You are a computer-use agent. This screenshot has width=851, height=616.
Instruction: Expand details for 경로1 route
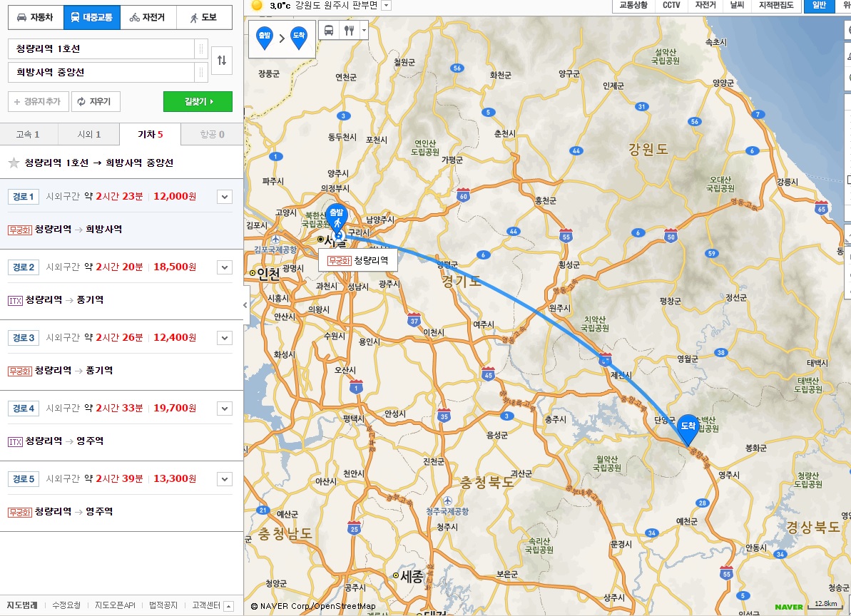[x=225, y=197]
